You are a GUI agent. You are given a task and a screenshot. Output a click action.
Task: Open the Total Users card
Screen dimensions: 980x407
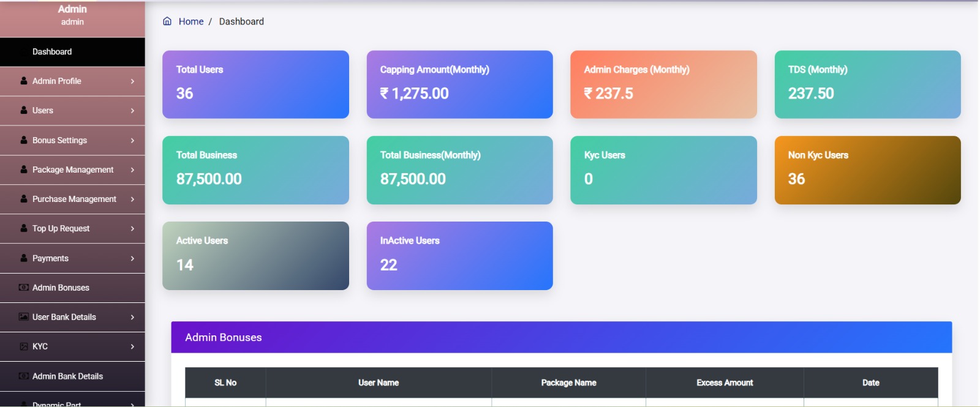click(255, 84)
